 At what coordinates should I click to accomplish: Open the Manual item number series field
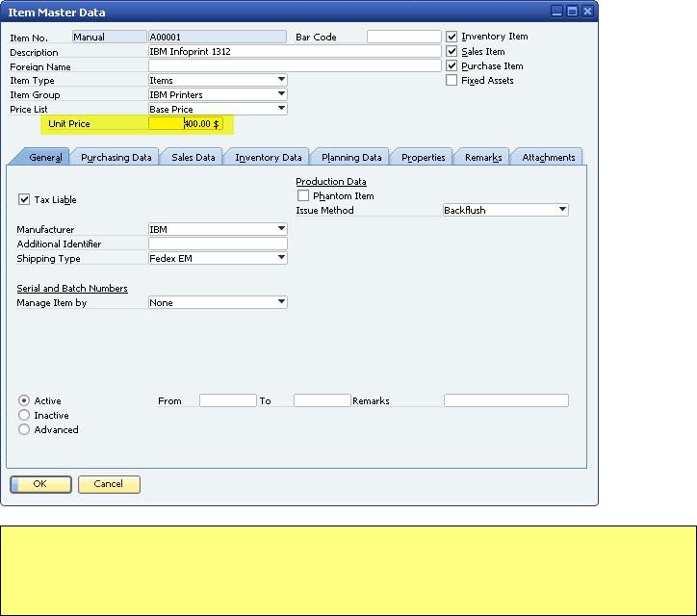click(110, 37)
